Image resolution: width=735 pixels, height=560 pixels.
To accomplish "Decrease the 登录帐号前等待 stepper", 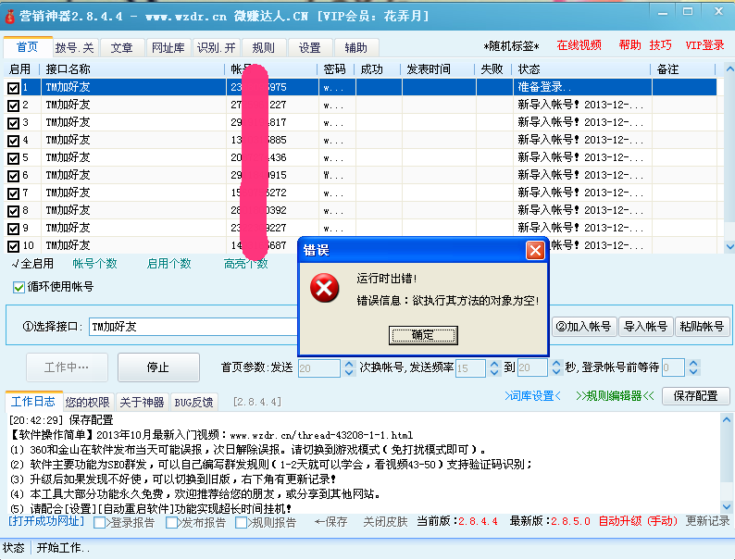I will 693,372.
